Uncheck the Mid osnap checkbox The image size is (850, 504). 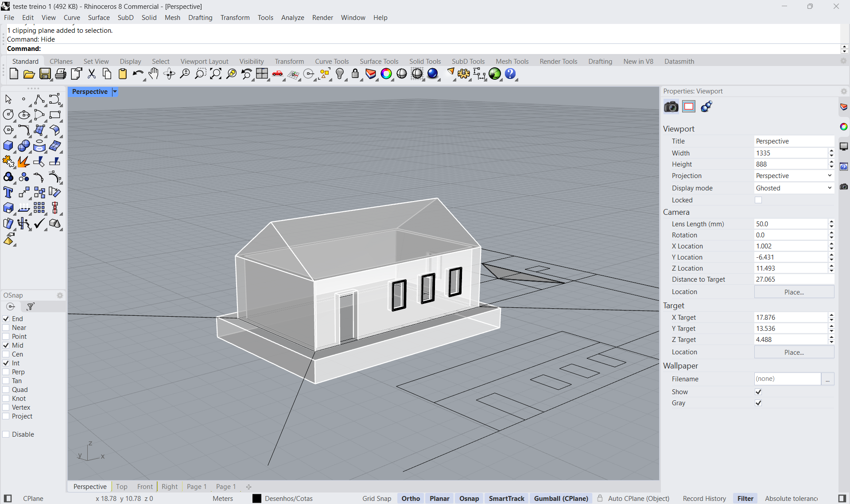[6, 345]
